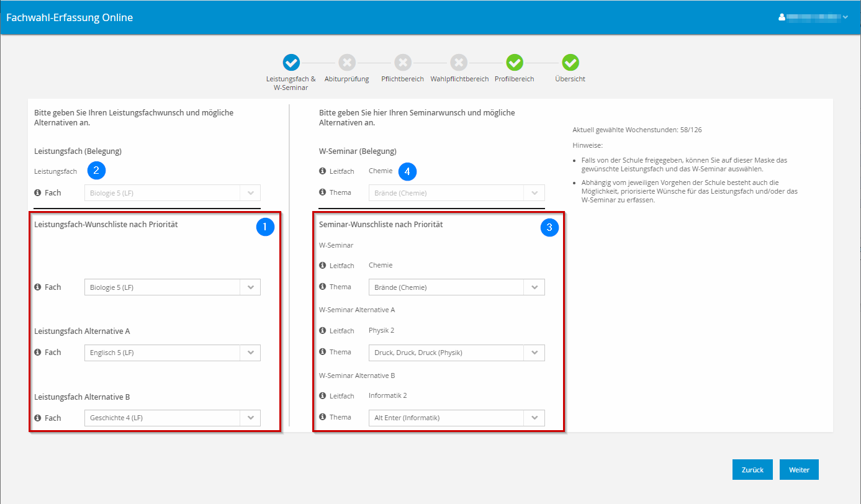The height and width of the screenshot is (504, 861).
Task: Click info icon beside Geschichte 4 (LF) Fach
Action: (x=38, y=418)
